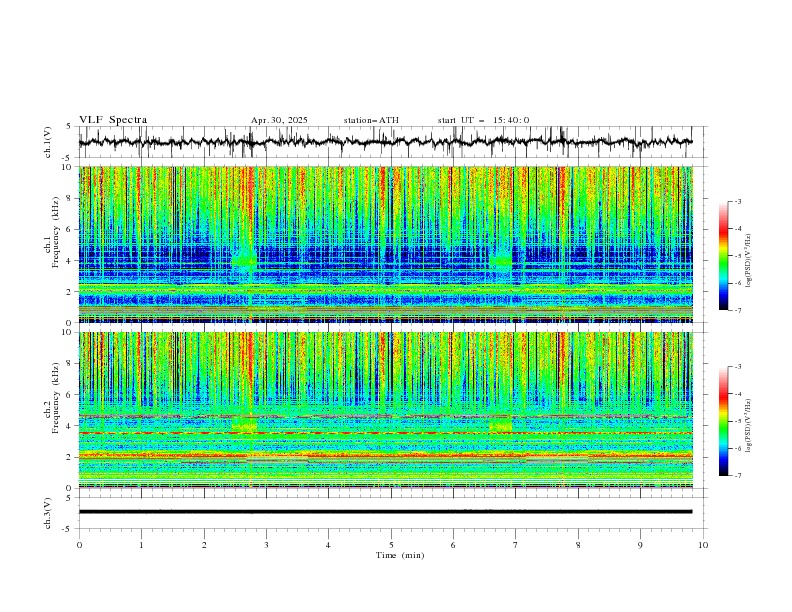Click the time axis tick label "0"
The height and width of the screenshot is (612, 792).
point(79,545)
